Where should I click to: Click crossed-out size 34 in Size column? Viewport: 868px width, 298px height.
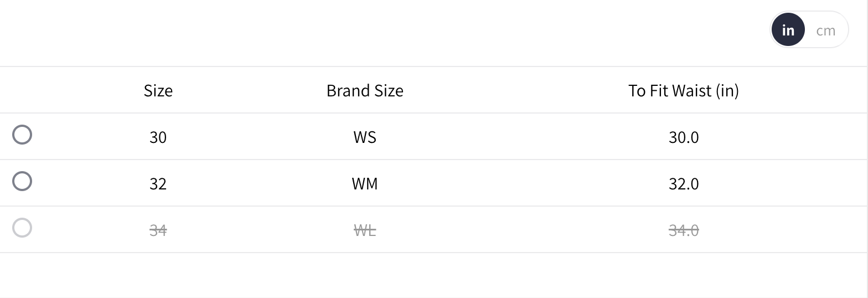pos(158,230)
